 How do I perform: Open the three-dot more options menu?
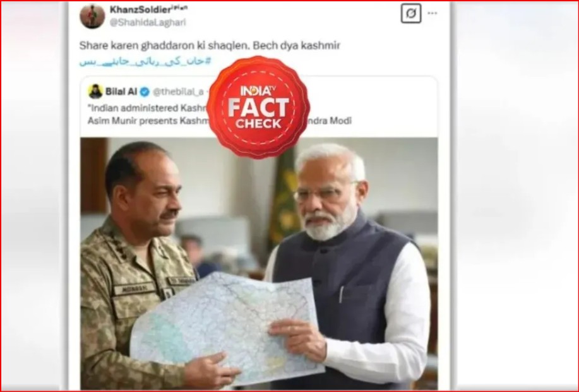(x=433, y=13)
